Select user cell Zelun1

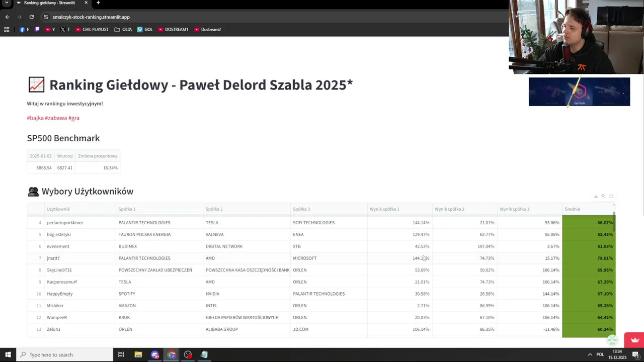[79, 329]
